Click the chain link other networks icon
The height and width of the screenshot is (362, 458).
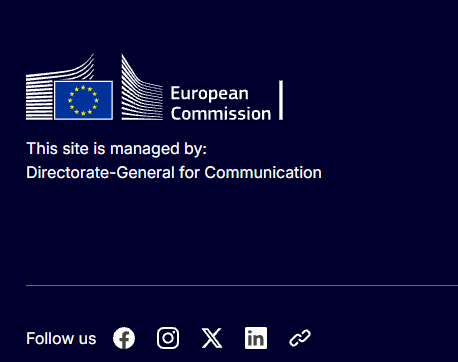300,338
